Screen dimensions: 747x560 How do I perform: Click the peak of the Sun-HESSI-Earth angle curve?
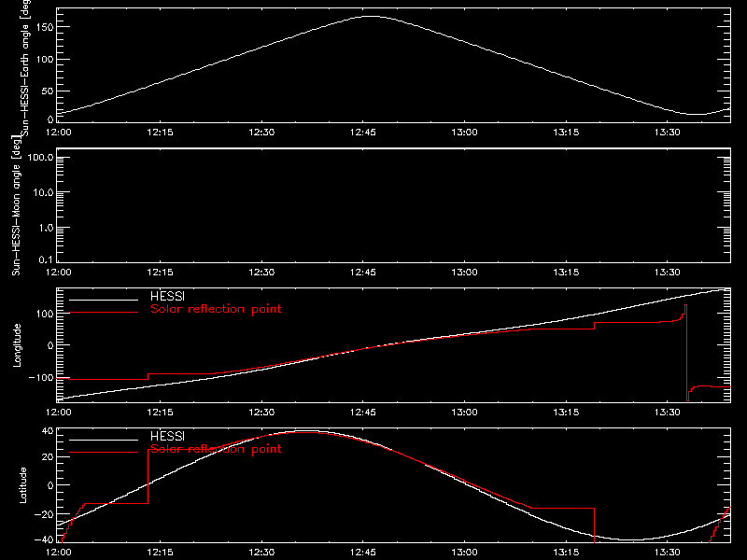(x=370, y=17)
